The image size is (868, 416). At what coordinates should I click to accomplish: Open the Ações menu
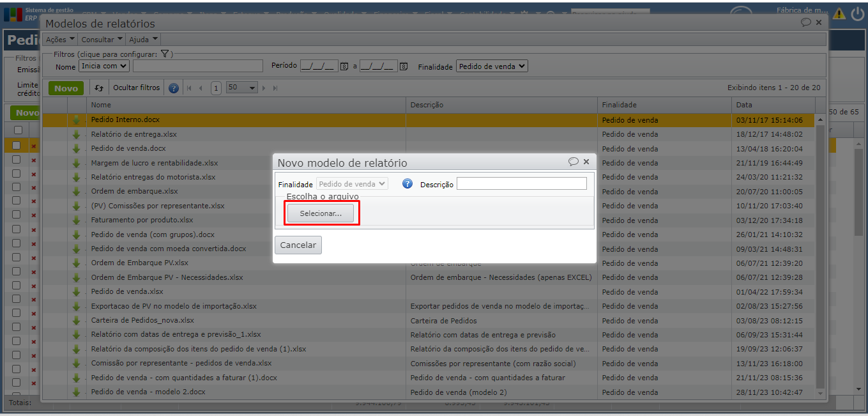coord(61,40)
